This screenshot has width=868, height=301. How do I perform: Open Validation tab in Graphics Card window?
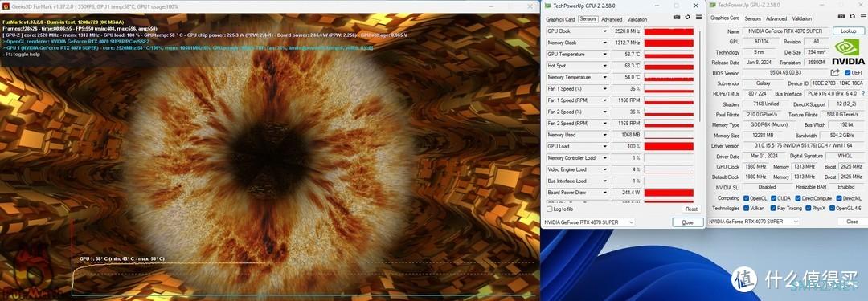[802, 18]
